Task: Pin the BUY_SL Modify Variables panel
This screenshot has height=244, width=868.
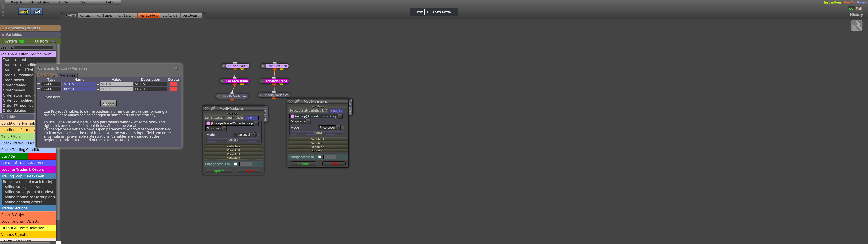Action: [213, 108]
